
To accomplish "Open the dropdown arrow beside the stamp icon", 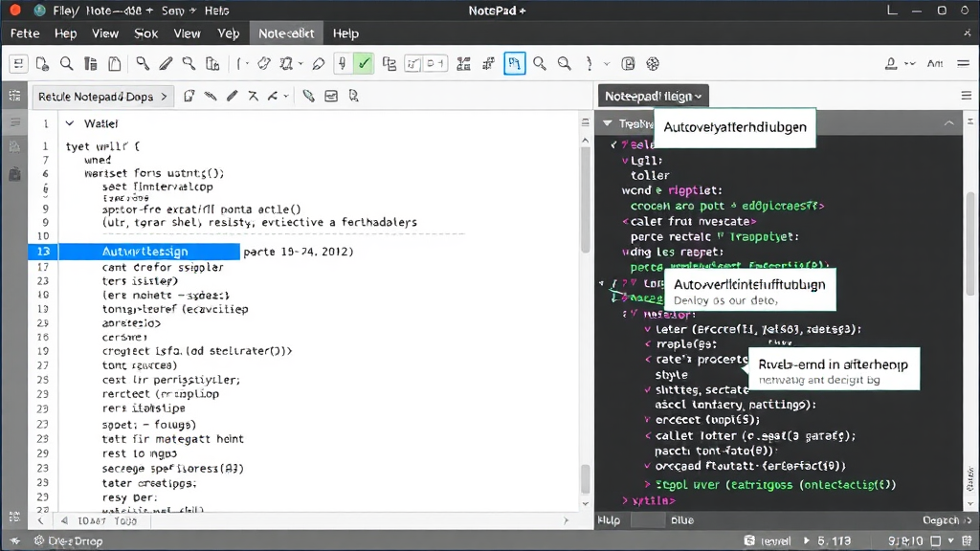I will pyautogui.click(x=910, y=64).
